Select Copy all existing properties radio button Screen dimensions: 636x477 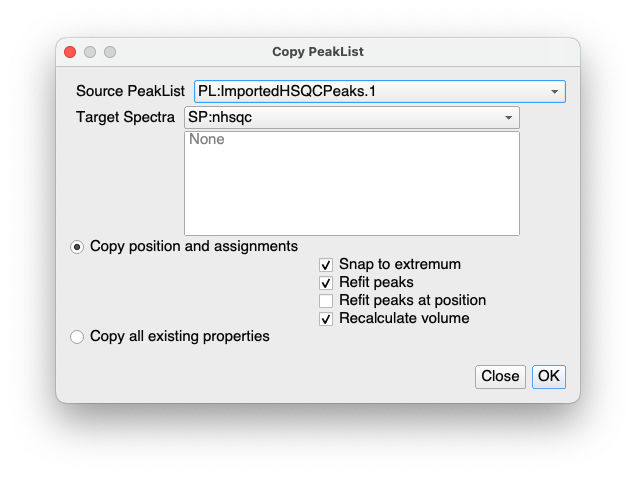click(77, 337)
